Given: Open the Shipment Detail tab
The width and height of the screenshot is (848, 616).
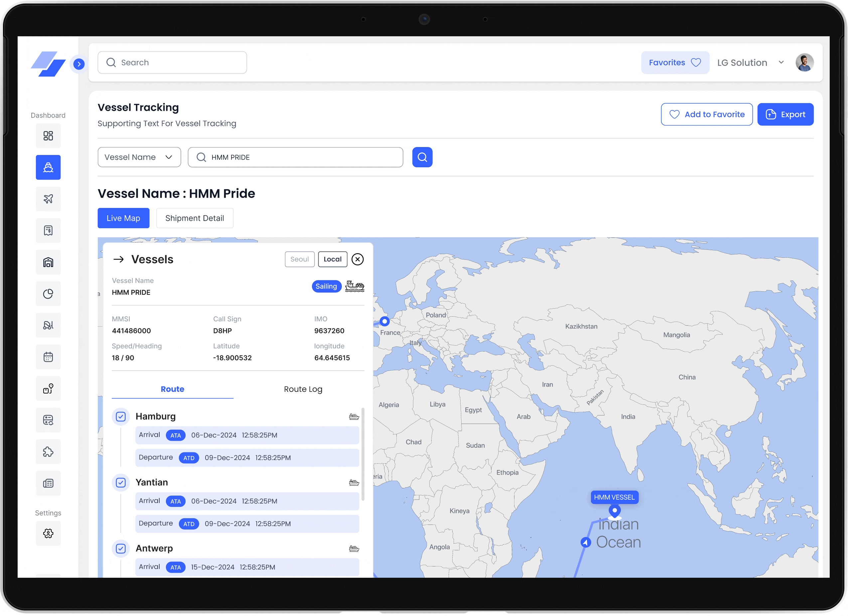Looking at the screenshot, I should (195, 218).
